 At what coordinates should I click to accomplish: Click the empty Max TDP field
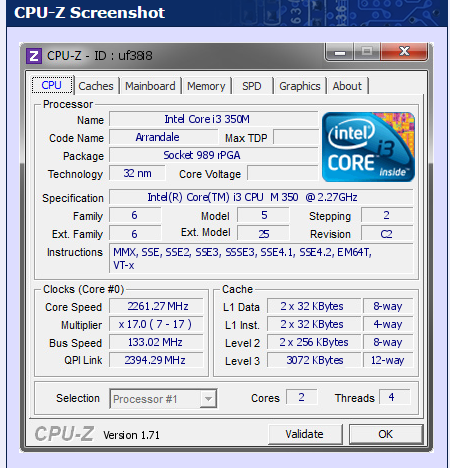[296, 137]
